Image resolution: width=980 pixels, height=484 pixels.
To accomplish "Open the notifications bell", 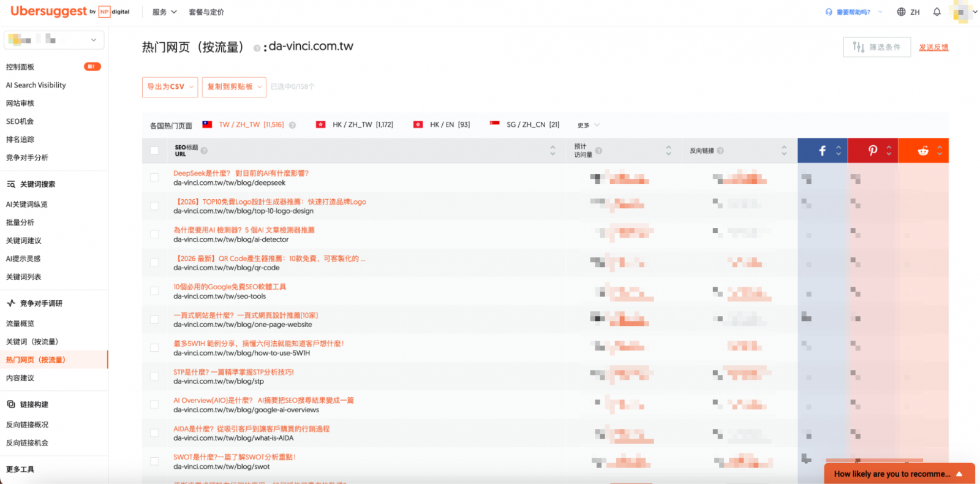I will click(937, 12).
